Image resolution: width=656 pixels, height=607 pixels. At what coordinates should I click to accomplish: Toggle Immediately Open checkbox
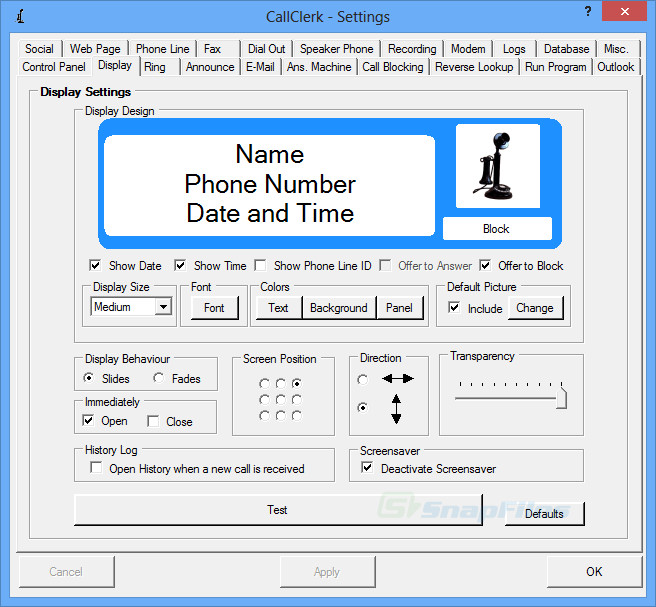[88, 420]
